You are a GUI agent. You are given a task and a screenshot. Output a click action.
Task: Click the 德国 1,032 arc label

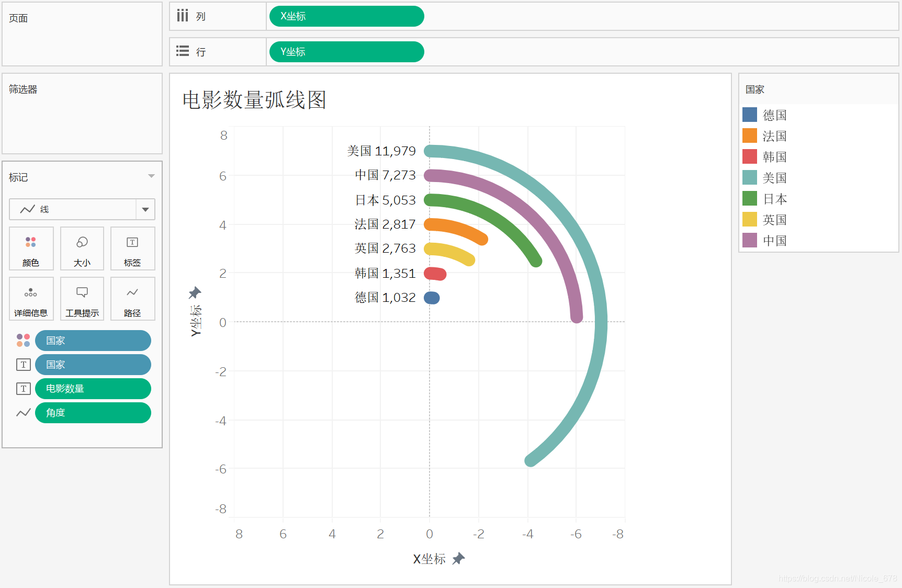pyautogui.click(x=386, y=298)
